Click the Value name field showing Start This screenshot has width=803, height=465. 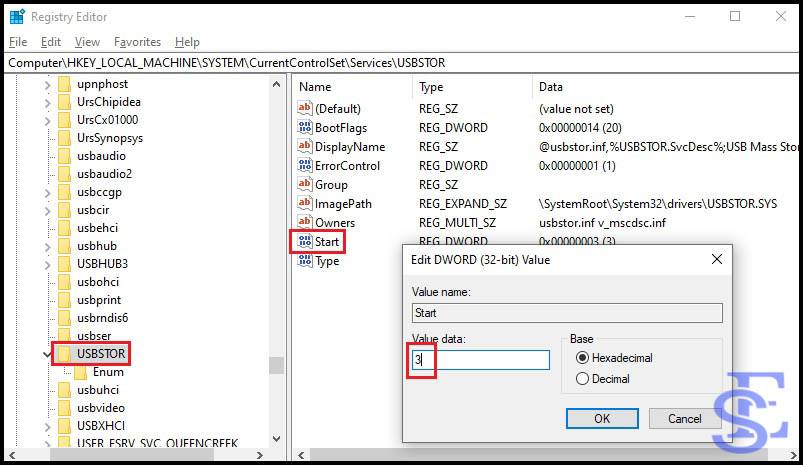(x=567, y=313)
